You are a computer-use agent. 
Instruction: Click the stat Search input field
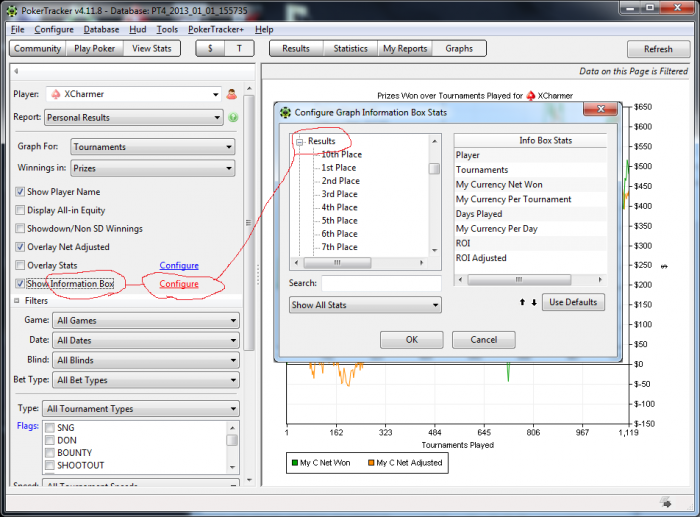click(x=381, y=283)
